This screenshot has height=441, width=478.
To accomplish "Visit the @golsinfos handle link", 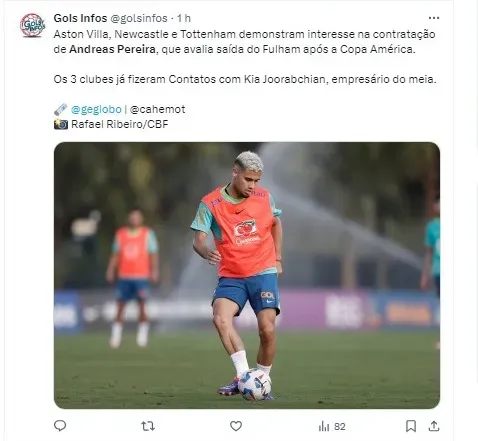I will click(x=139, y=18).
